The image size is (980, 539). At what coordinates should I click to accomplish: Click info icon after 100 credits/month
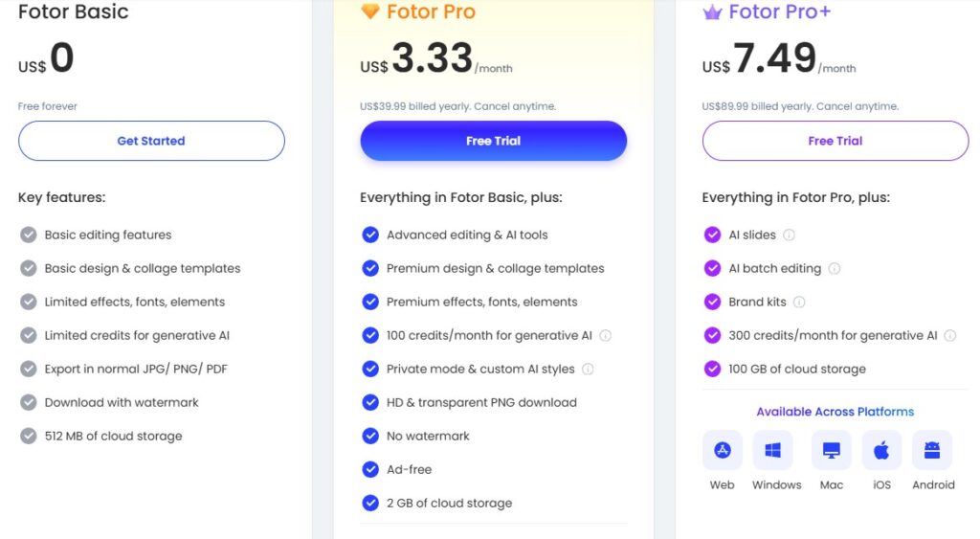[606, 336]
